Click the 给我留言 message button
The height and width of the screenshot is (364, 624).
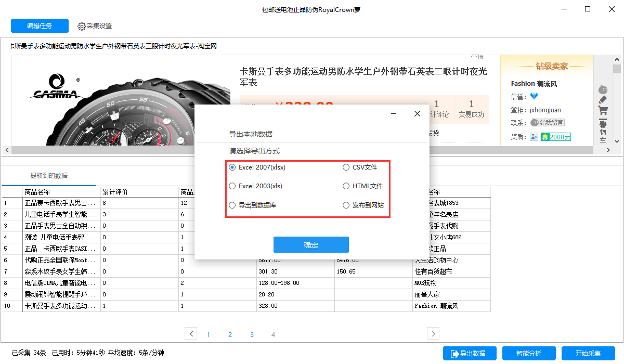pyautogui.click(x=548, y=123)
